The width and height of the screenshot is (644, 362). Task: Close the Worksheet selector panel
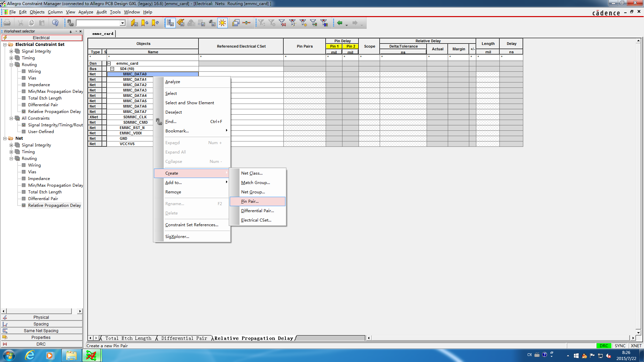tap(80, 32)
